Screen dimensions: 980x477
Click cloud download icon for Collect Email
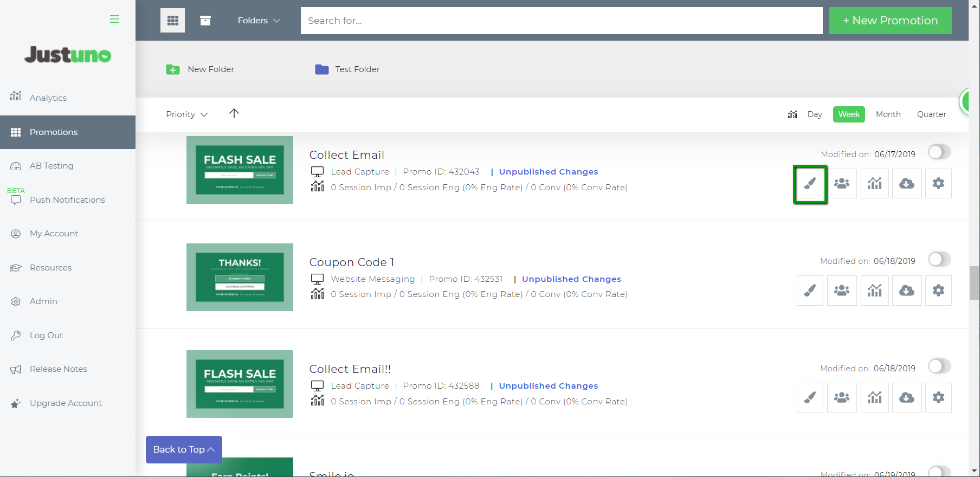(x=906, y=184)
